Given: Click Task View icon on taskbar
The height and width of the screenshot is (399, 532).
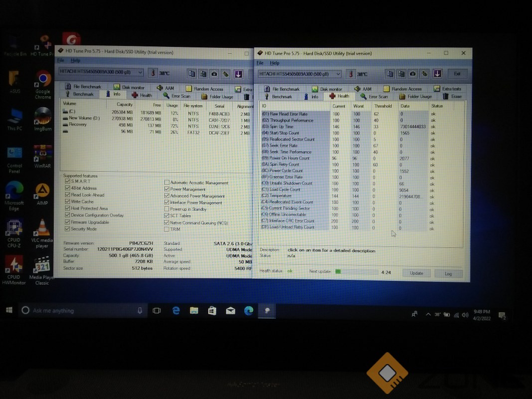Looking at the screenshot, I should (x=157, y=310).
